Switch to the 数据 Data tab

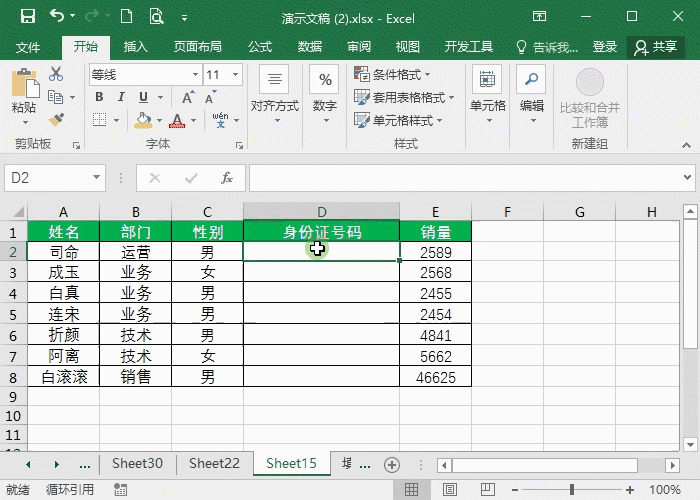(x=310, y=47)
